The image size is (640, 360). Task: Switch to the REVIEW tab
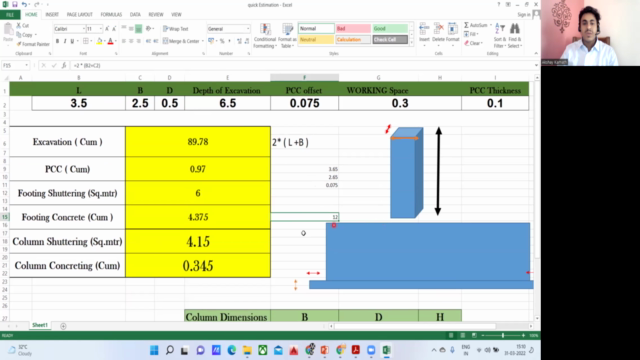[x=156, y=15]
